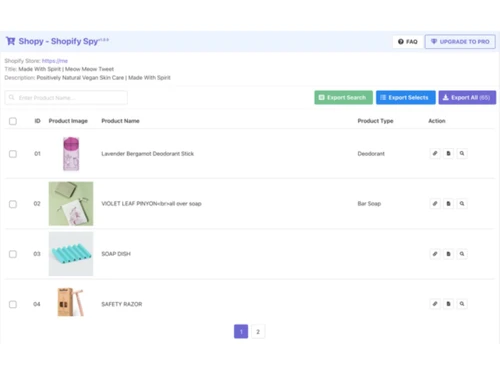Screen dimensions: 500x375
Task: Click title text Made With Spirit | Meow Meow Tweet
Action: pos(66,69)
